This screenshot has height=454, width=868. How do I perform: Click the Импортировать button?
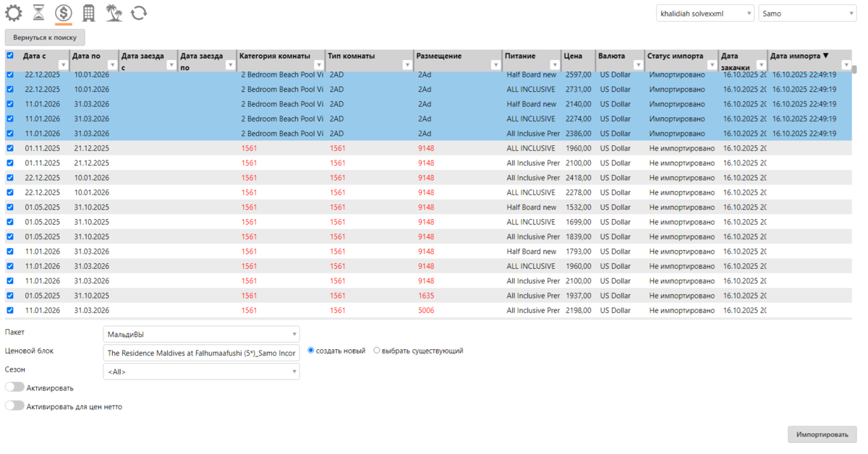[x=822, y=434]
